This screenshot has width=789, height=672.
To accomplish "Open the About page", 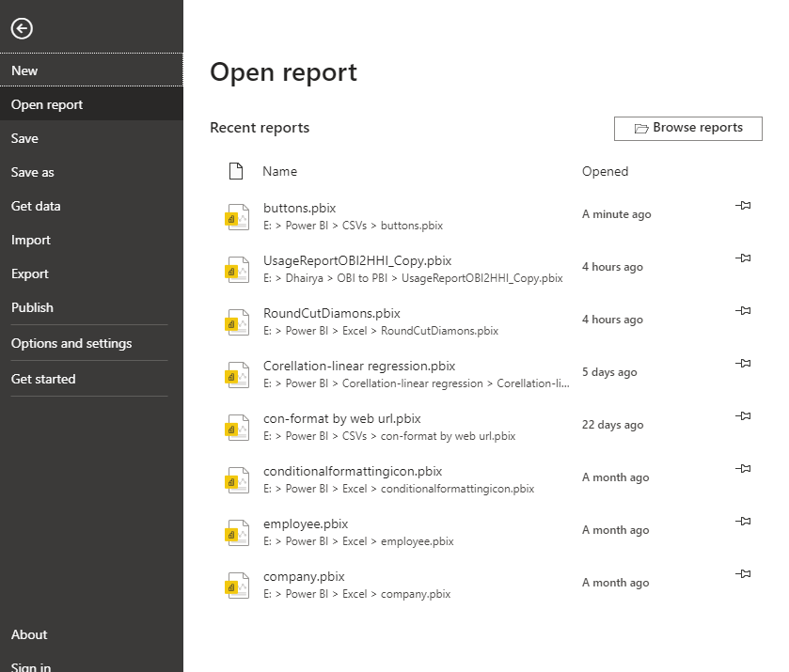I will [29, 634].
